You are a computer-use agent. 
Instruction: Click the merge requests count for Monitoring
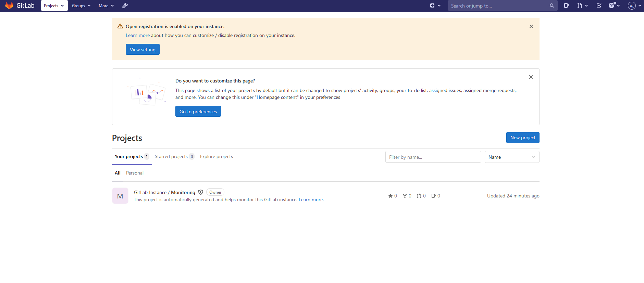[x=421, y=196]
